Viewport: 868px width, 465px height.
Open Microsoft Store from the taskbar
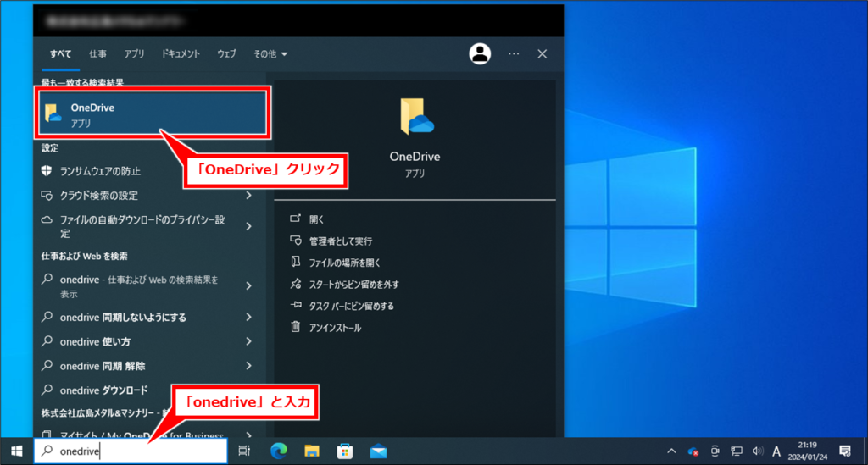(345, 451)
